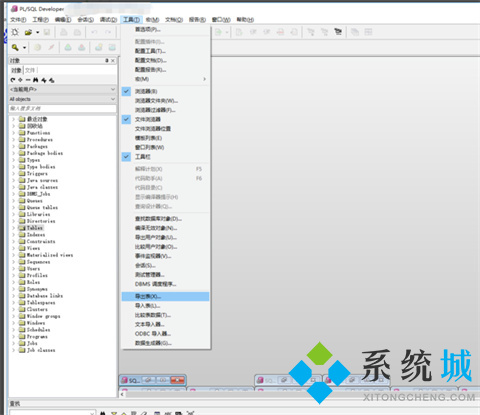This screenshot has height=415, width=480.
Task: Open the 文件(F) menu
Action: tap(18, 20)
